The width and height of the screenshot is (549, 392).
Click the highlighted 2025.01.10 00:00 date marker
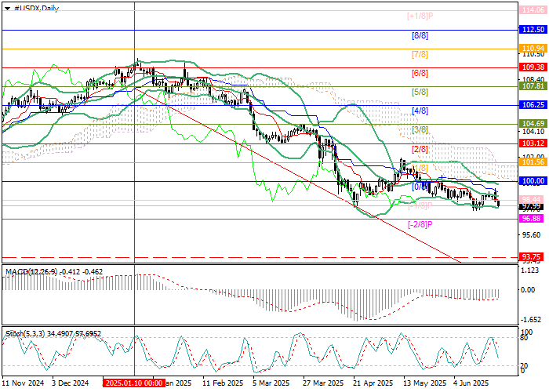(x=133, y=383)
